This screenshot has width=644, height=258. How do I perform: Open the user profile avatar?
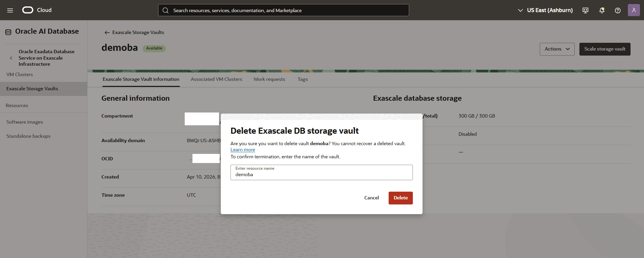(x=634, y=10)
